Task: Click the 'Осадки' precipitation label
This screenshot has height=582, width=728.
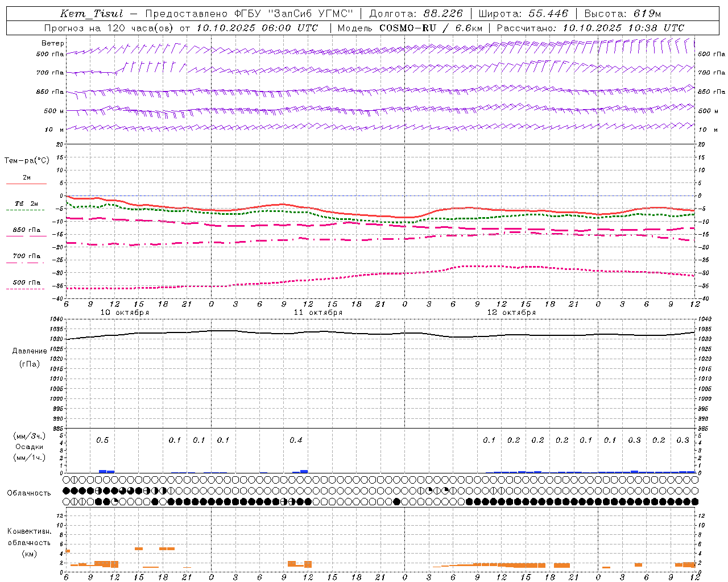Action: [30, 447]
